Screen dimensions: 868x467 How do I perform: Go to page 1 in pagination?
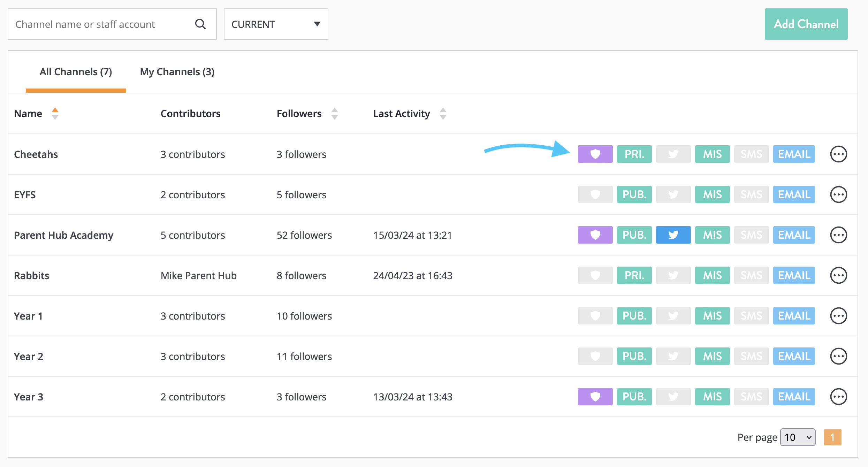pyautogui.click(x=832, y=437)
